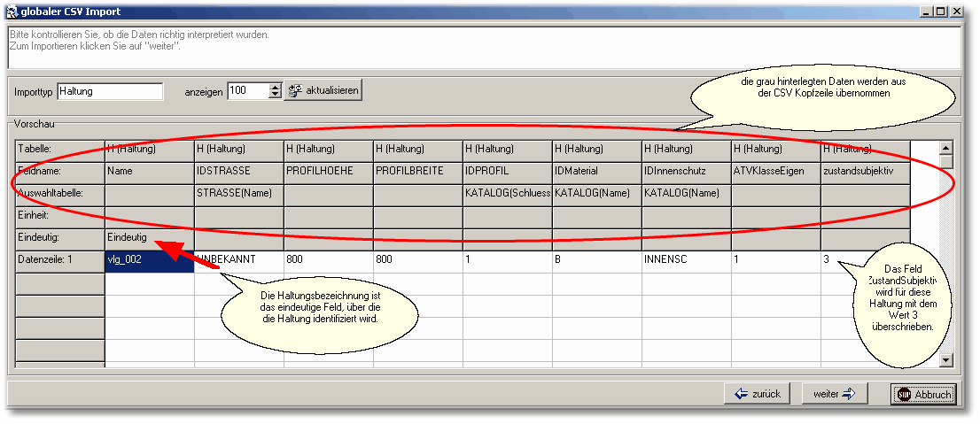Click the Importtyp Haltung input field

(x=110, y=91)
